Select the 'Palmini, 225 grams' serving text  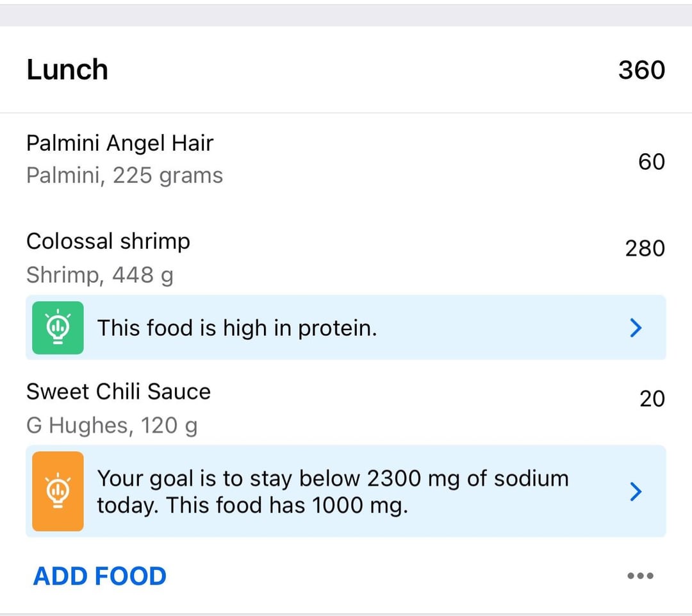point(124,176)
